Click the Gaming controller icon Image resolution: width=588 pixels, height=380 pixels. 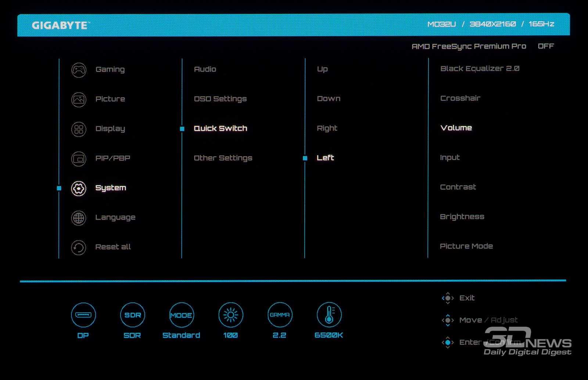[x=79, y=70]
